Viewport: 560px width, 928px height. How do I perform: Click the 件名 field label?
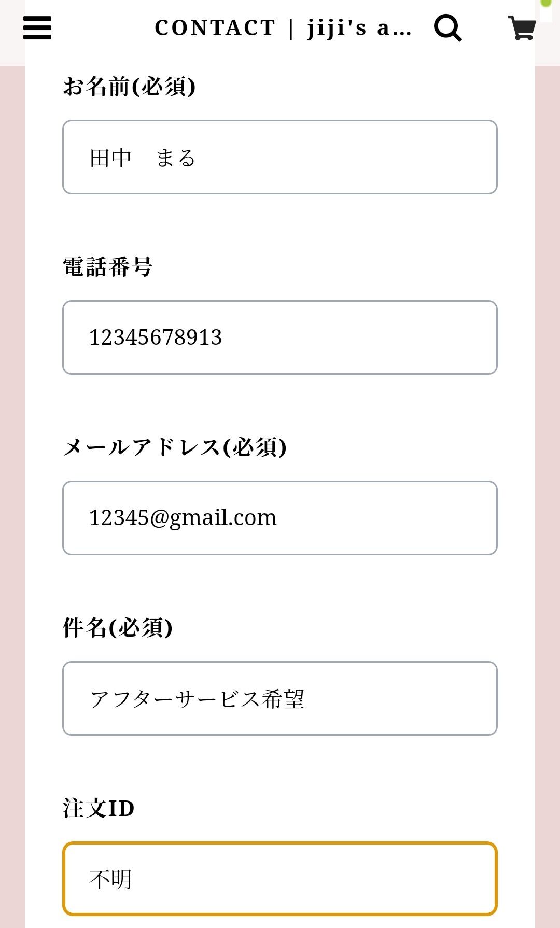(85, 627)
